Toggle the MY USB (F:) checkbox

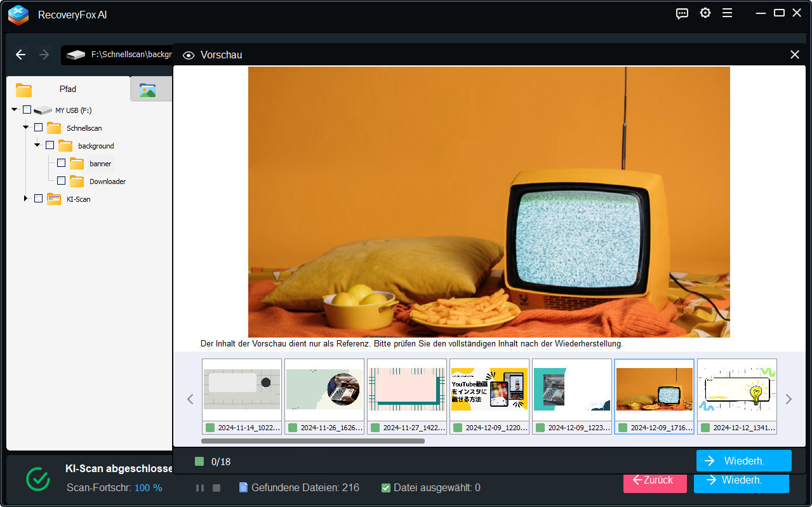point(27,110)
